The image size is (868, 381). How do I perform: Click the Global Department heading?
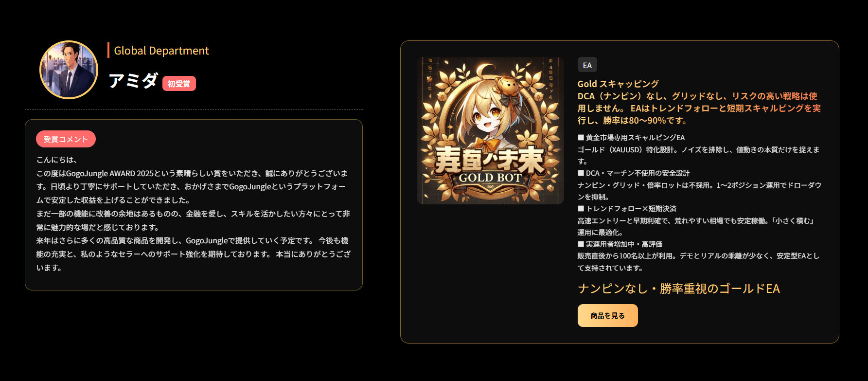tap(161, 51)
